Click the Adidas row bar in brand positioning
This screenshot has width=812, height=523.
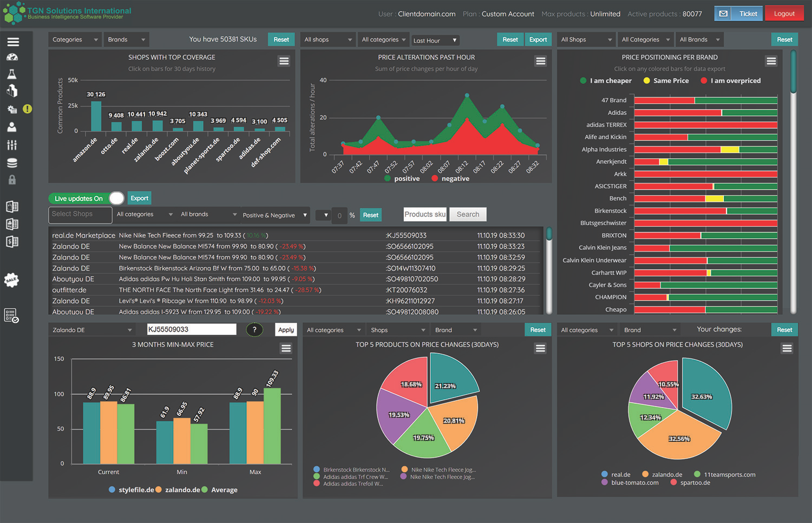pyautogui.click(x=706, y=112)
